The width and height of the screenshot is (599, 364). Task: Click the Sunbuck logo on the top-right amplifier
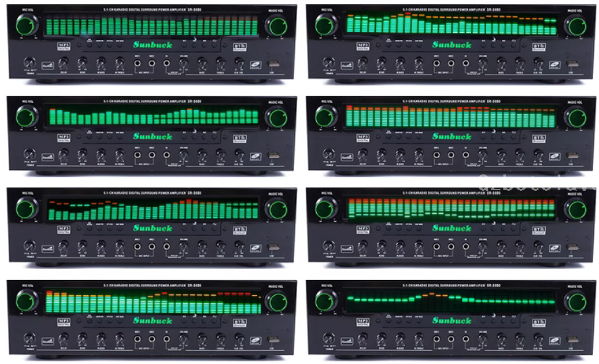point(451,45)
